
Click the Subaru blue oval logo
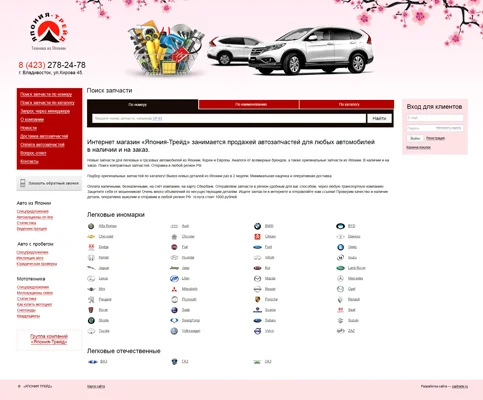(x=257, y=321)
